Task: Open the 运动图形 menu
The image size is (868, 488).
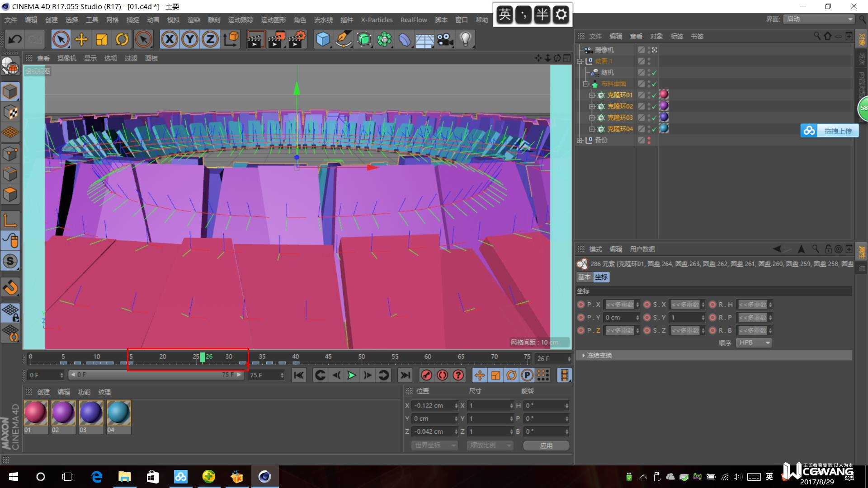Action: click(x=273, y=20)
